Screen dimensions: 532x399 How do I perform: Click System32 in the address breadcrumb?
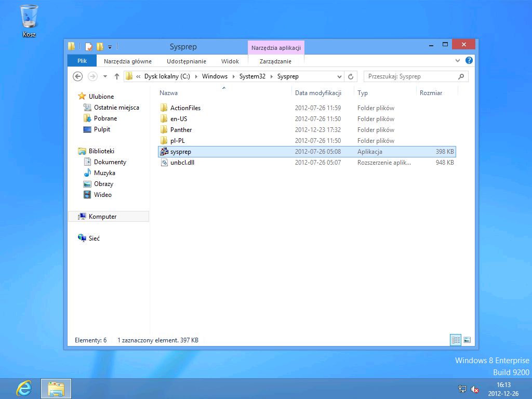pyautogui.click(x=252, y=76)
